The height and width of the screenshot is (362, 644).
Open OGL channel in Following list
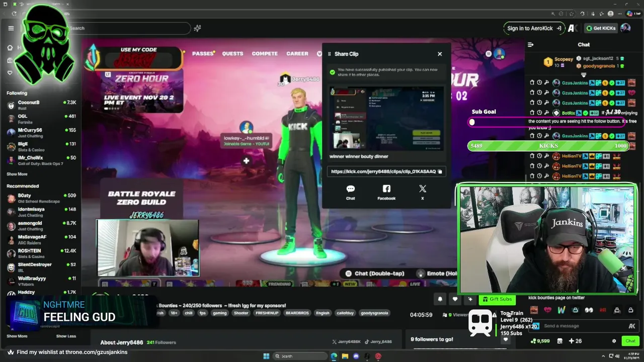point(41,119)
